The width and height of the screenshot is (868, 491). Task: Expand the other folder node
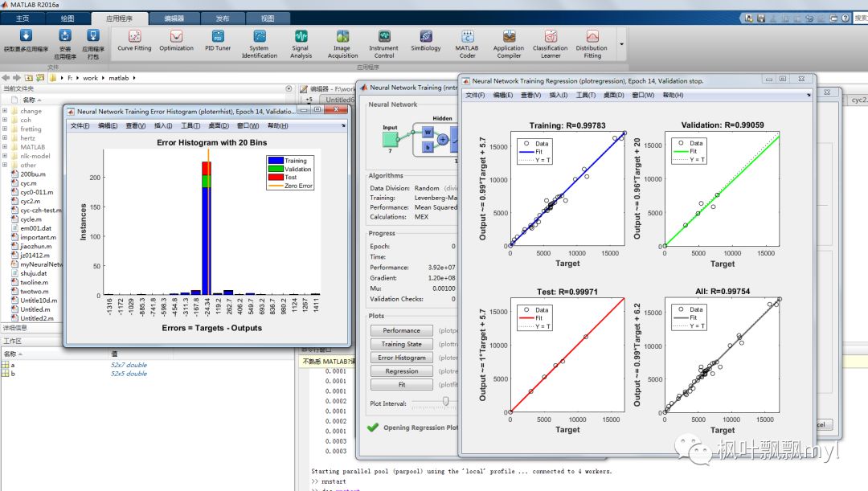(5, 165)
